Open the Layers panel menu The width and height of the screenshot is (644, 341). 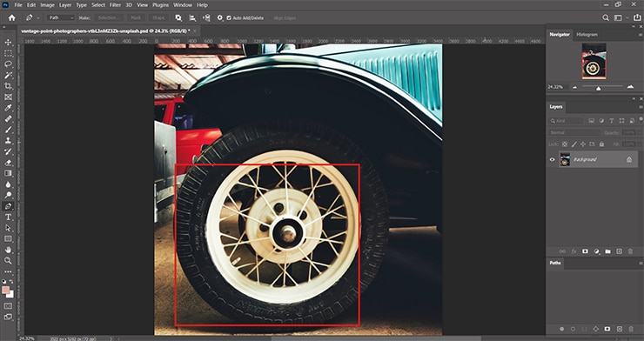click(x=640, y=107)
